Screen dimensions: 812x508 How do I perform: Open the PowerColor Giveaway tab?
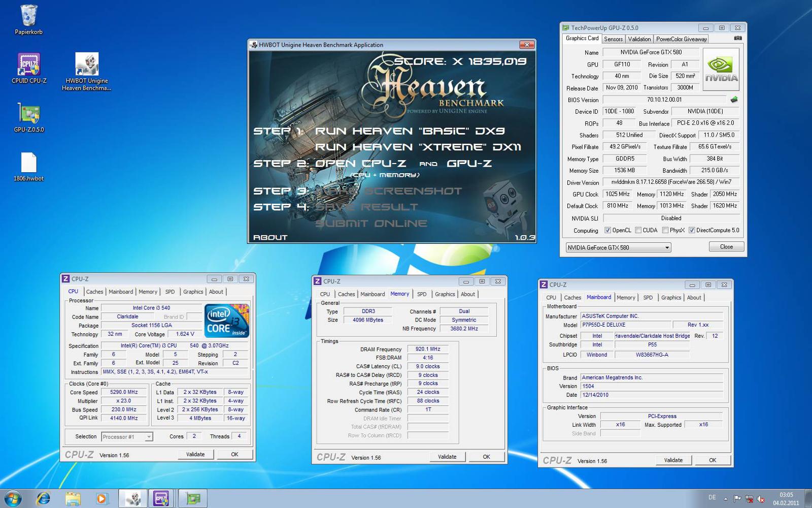(681, 39)
